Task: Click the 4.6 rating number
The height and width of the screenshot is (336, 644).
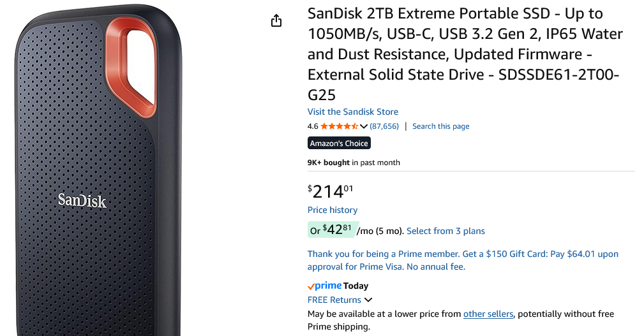Action: click(313, 126)
